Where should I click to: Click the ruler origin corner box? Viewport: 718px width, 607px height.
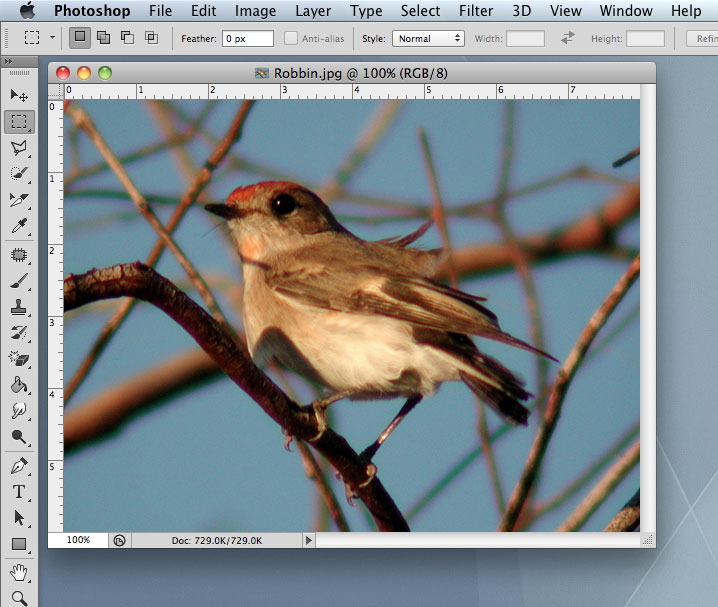point(55,91)
